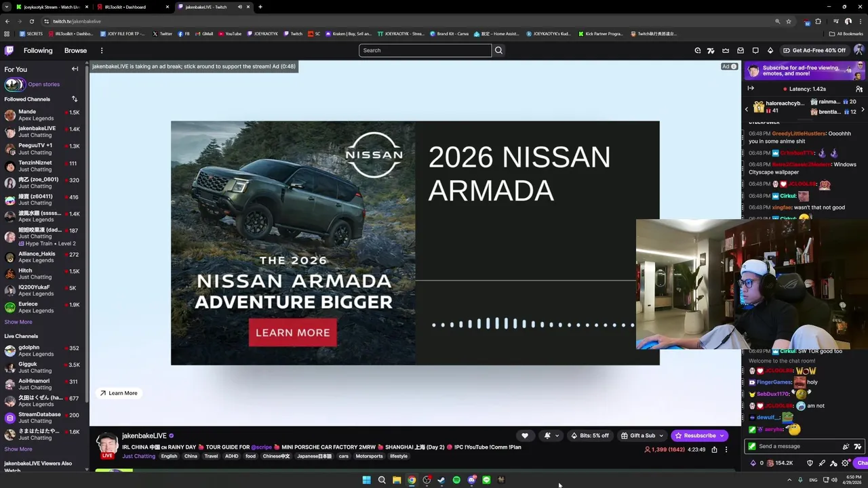Open a new browser tab
Image resolution: width=868 pixels, height=488 pixels.
click(x=260, y=7)
